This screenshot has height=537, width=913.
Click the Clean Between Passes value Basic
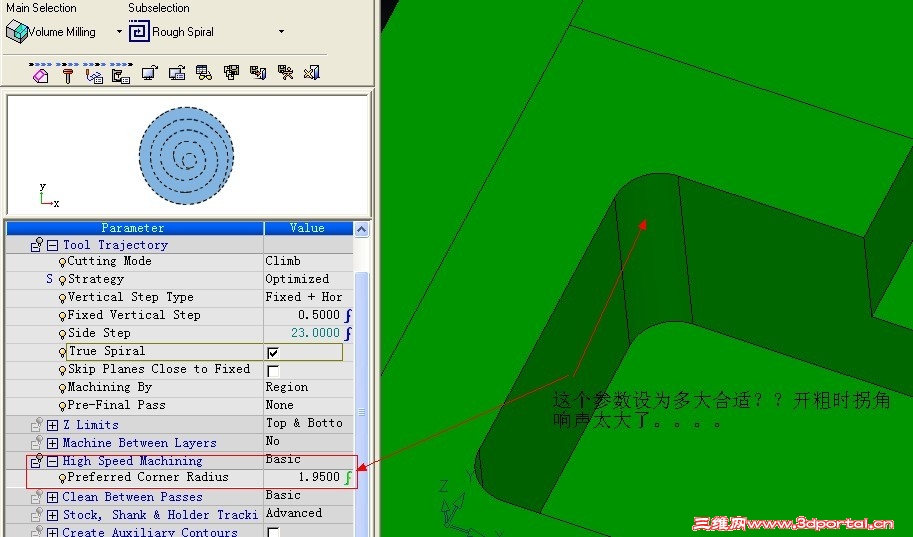point(283,495)
